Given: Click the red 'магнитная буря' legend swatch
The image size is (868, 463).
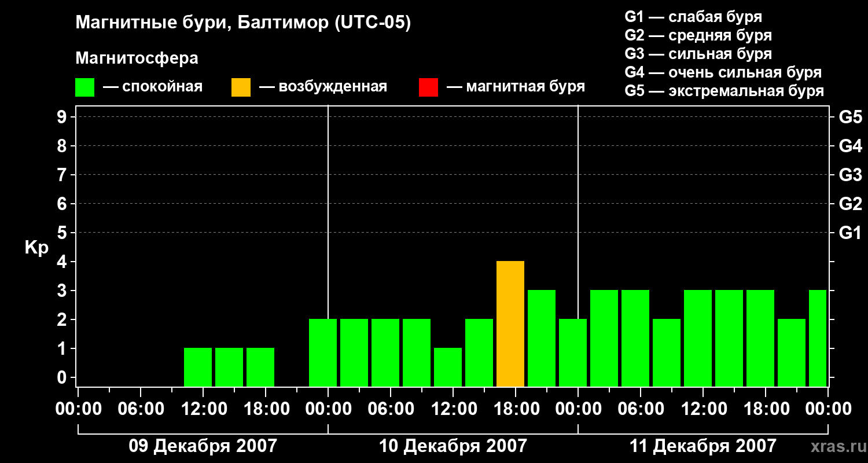Looking at the screenshot, I should click(428, 87).
